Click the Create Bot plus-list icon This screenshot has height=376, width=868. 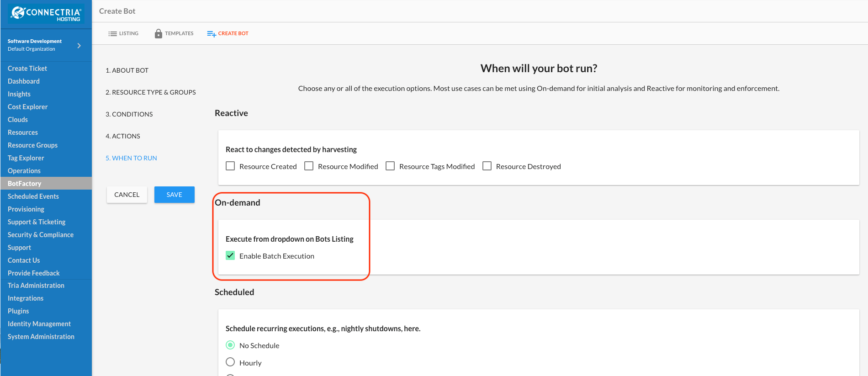coord(212,33)
